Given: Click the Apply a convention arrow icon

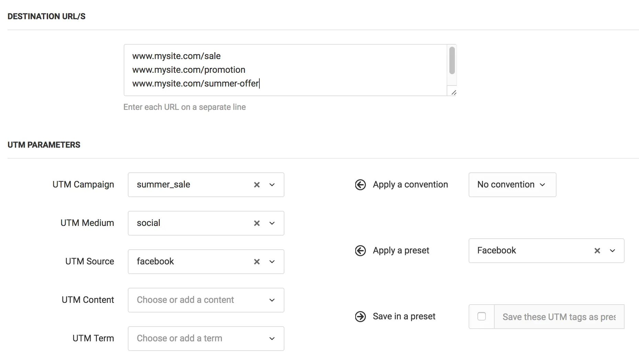Looking at the screenshot, I should [x=360, y=185].
